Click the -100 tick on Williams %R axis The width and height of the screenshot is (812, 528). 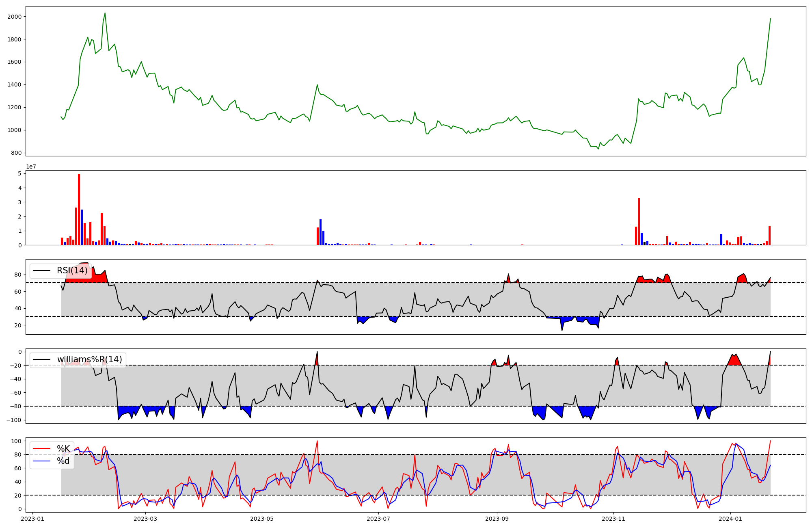click(x=15, y=420)
